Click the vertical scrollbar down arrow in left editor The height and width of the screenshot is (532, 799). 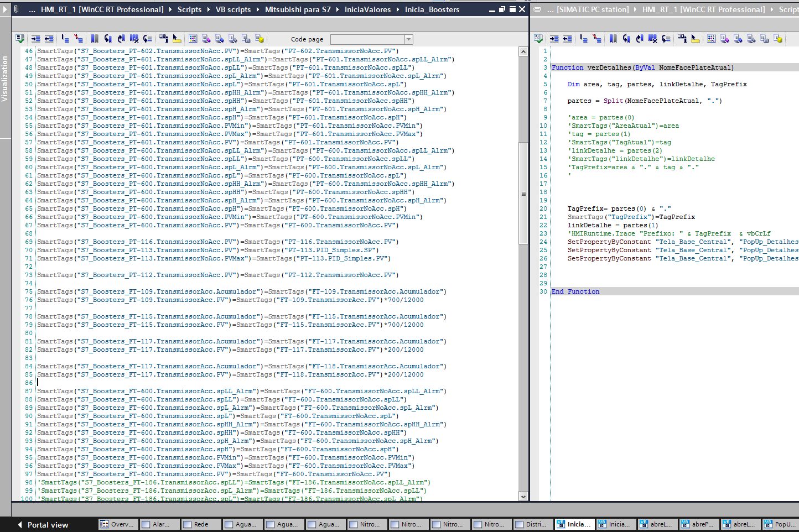(523, 497)
